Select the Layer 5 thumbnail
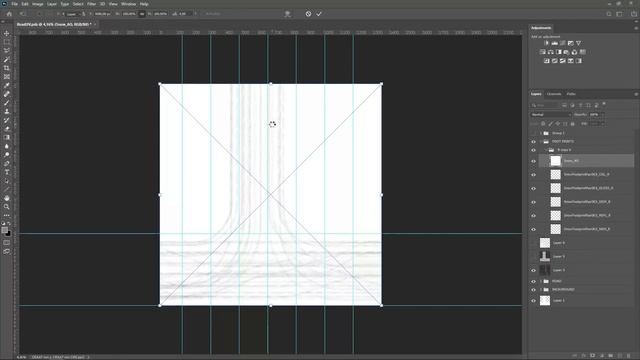 [545, 256]
